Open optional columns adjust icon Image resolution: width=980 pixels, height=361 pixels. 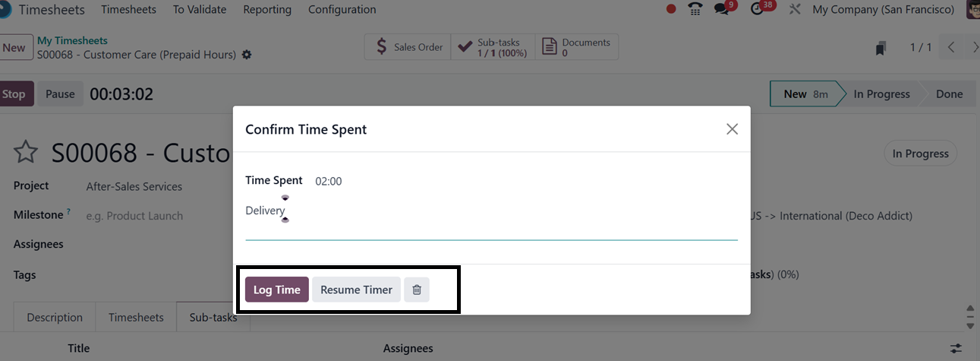[956, 348]
